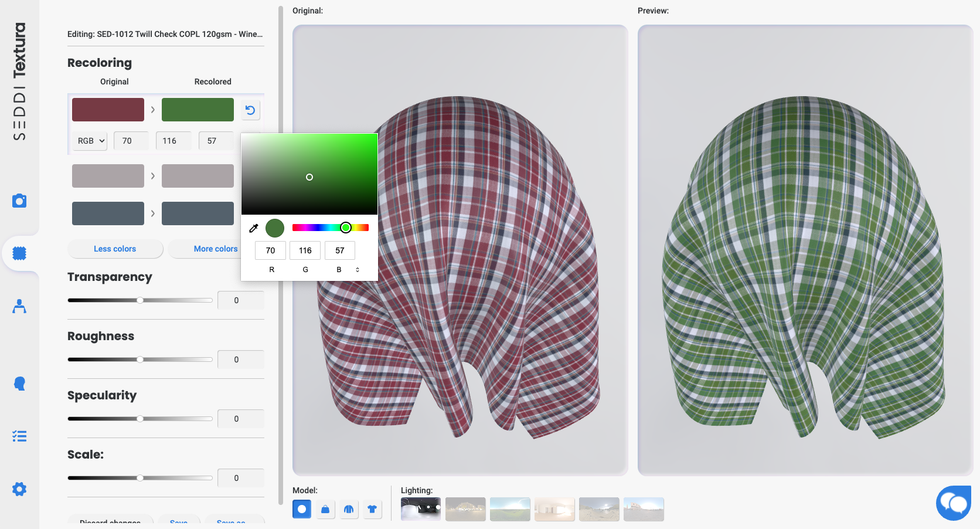Click the Less colors button
This screenshot has height=529, width=980.
(115, 249)
